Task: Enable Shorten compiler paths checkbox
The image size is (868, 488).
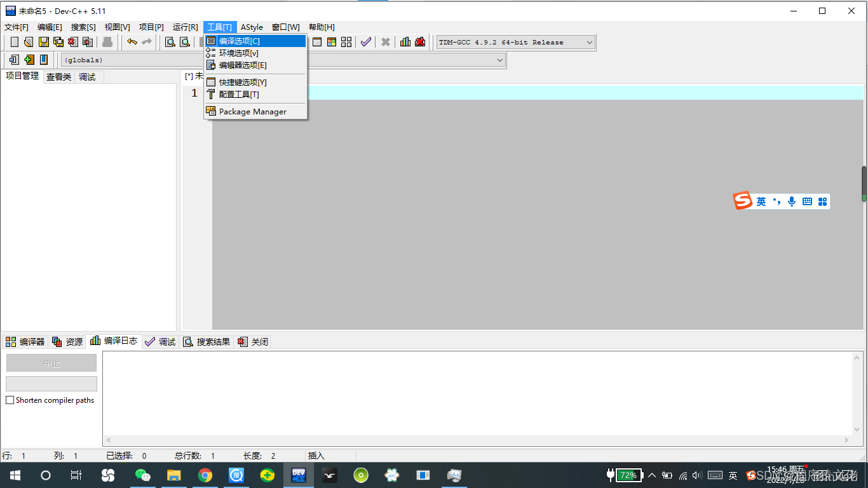Action: tap(10, 400)
